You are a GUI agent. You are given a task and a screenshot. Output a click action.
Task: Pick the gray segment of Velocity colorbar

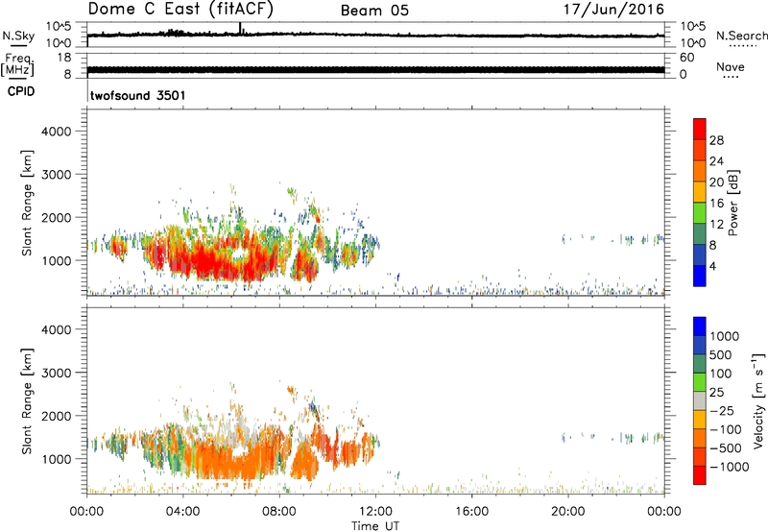[x=700, y=401]
